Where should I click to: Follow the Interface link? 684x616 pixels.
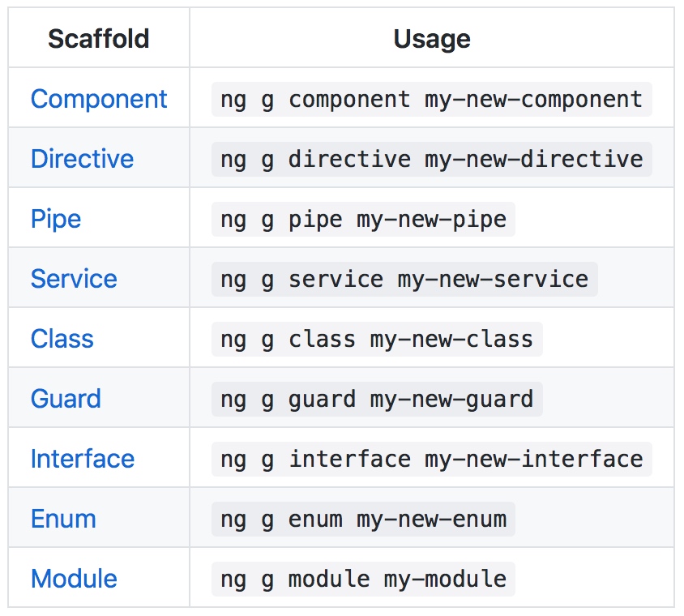point(83,459)
